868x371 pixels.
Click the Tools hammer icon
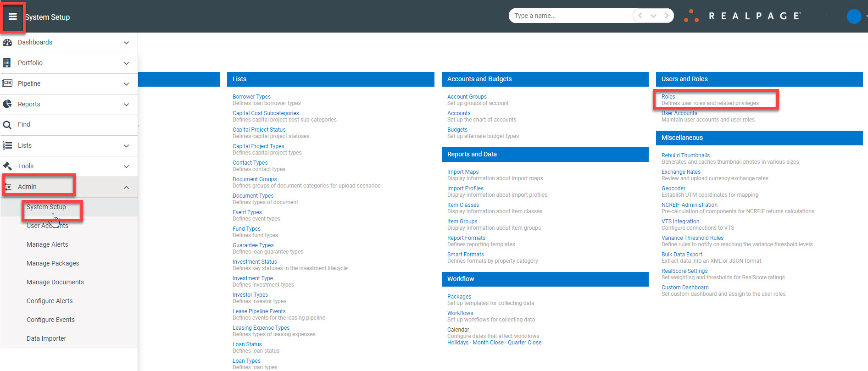coord(7,166)
